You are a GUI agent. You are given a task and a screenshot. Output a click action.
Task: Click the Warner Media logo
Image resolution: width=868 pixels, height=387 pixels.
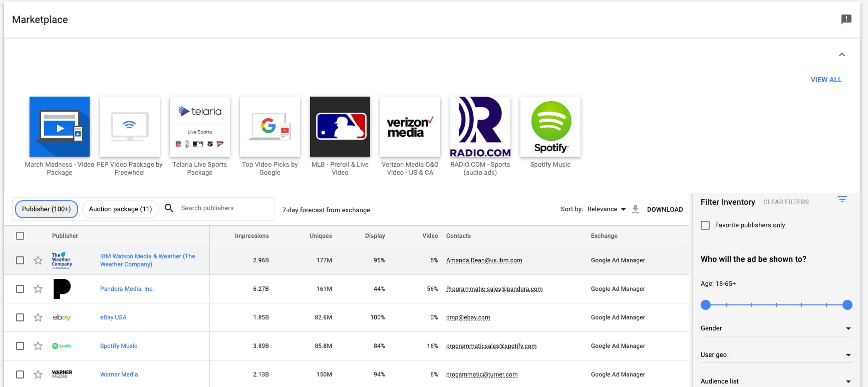point(62,374)
